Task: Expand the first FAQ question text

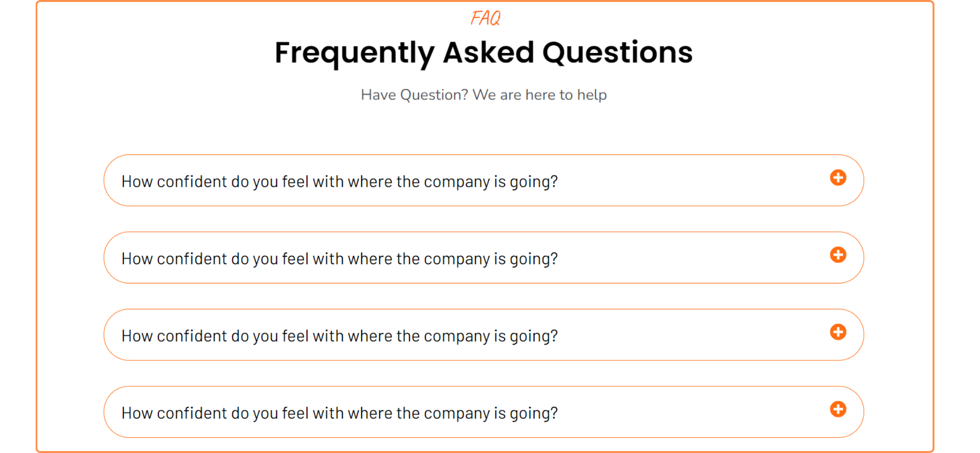Action: coord(339,181)
